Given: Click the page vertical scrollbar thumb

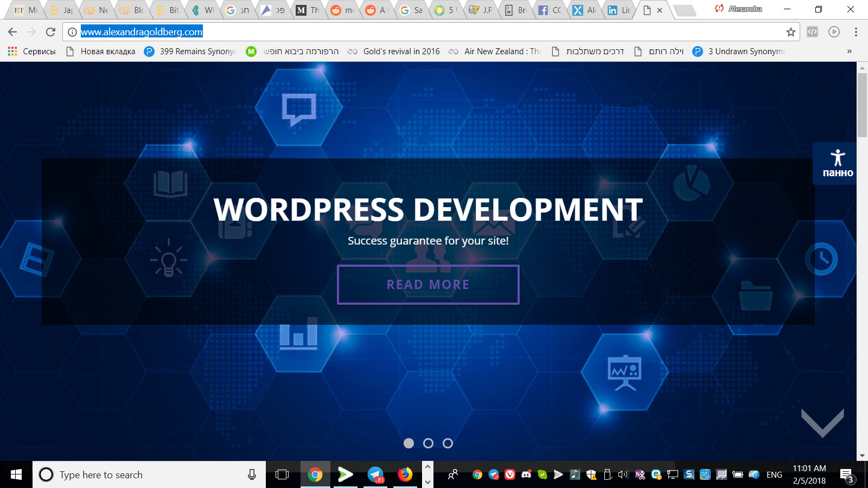Looking at the screenshot, I should (x=862, y=105).
